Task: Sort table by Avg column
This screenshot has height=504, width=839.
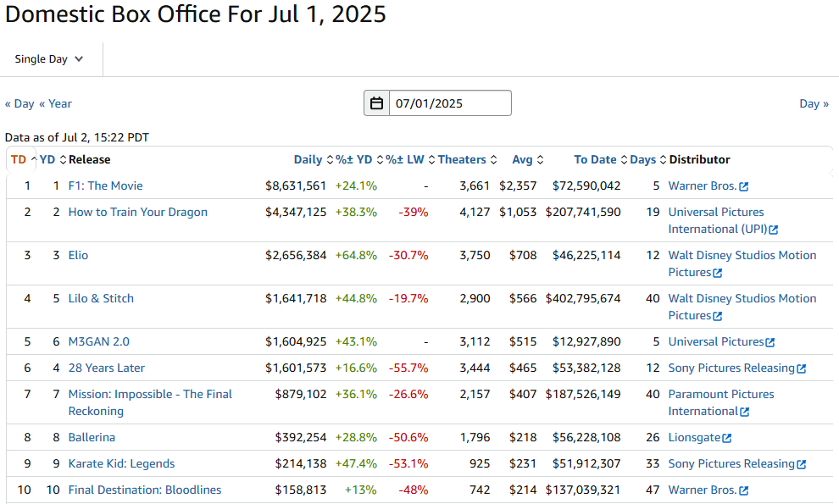Action: pyautogui.click(x=528, y=159)
